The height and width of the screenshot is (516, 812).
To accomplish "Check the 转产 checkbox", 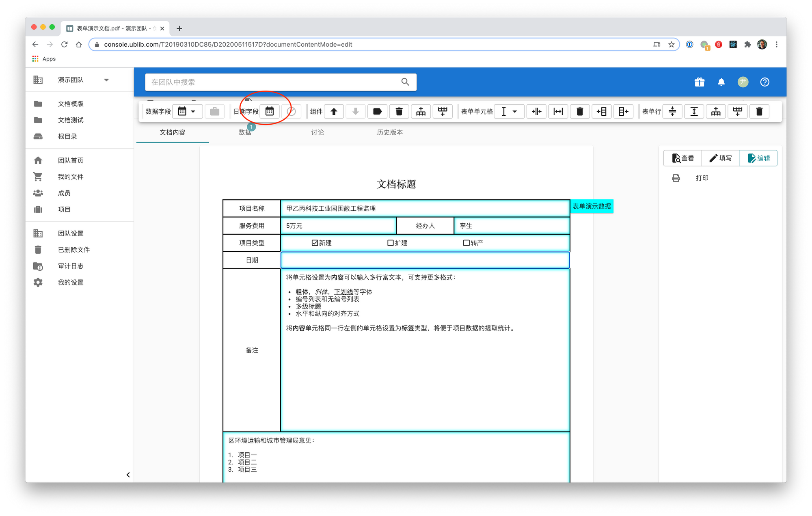I will tap(466, 243).
